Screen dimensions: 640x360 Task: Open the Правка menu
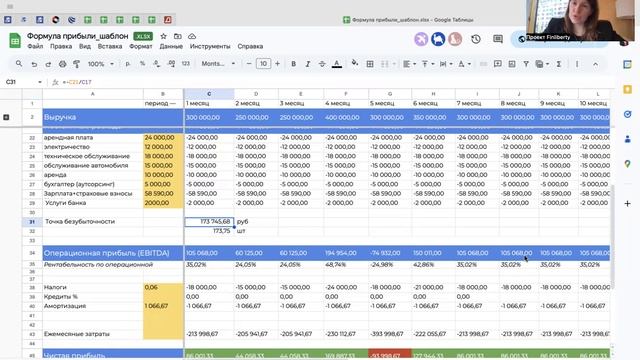[x=61, y=47]
